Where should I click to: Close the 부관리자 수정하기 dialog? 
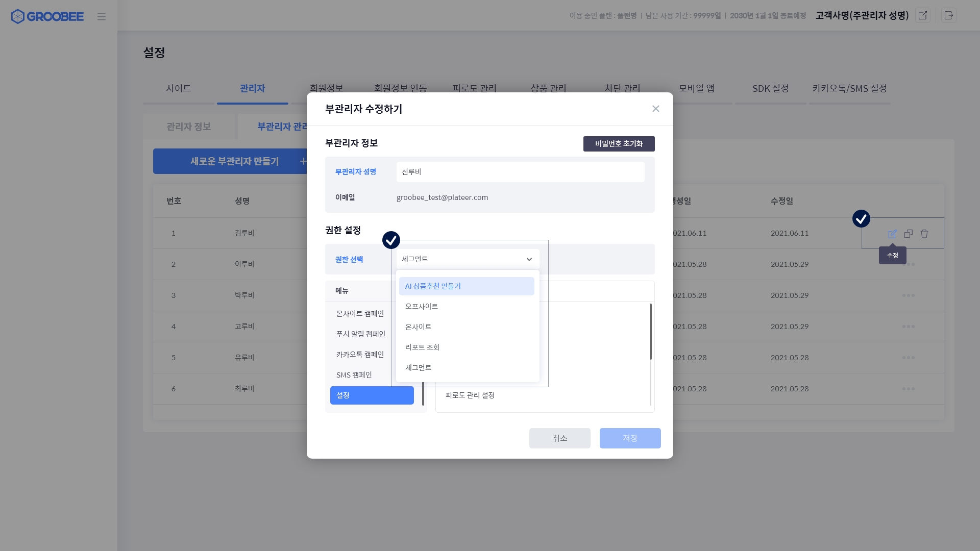[656, 109]
